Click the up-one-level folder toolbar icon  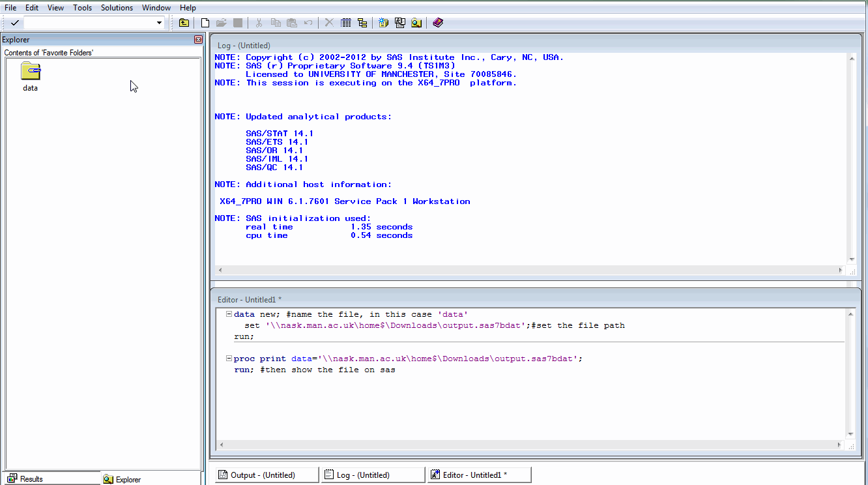coord(183,22)
